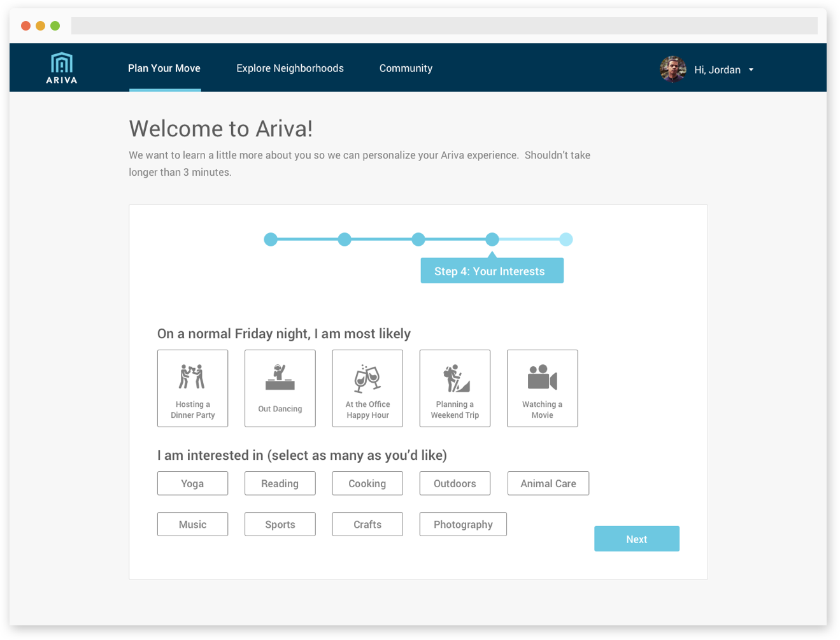
Task: Open the Community section
Action: tap(406, 68)
